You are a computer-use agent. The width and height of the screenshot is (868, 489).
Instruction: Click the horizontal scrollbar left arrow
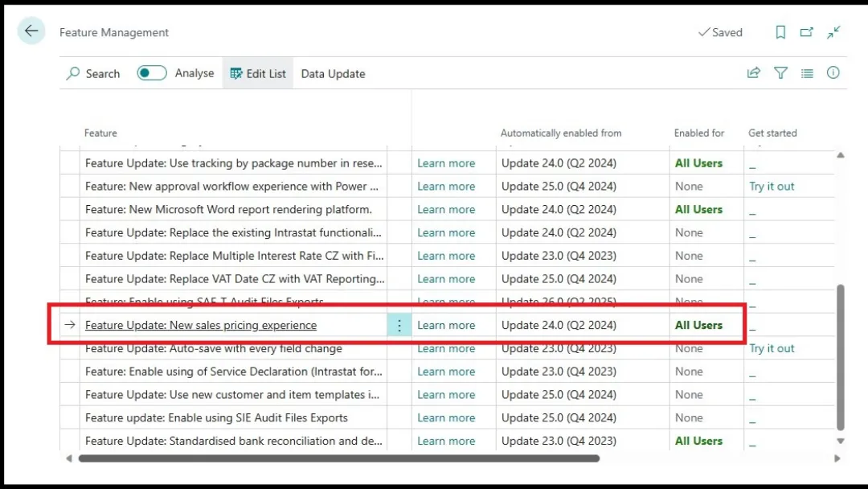(69, 458)
